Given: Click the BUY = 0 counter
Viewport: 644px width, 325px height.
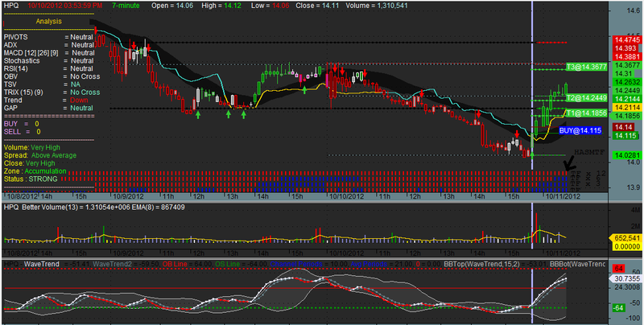Looking at the screenshot, I should (x=22, y=124).
